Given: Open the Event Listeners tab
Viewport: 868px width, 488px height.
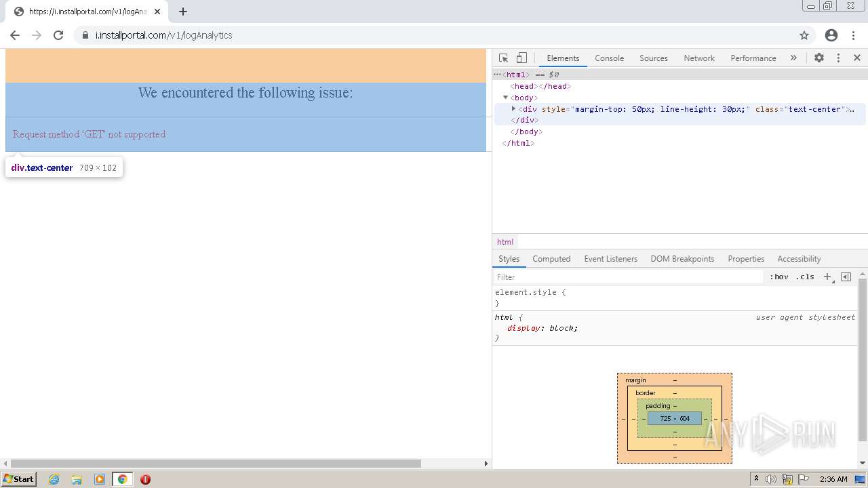Looking at the screenshot, I should tap(610, 259).
